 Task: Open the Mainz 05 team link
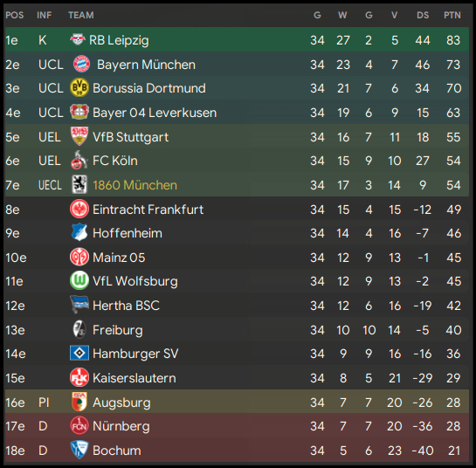pyautogui.click(x=119, y=258)
